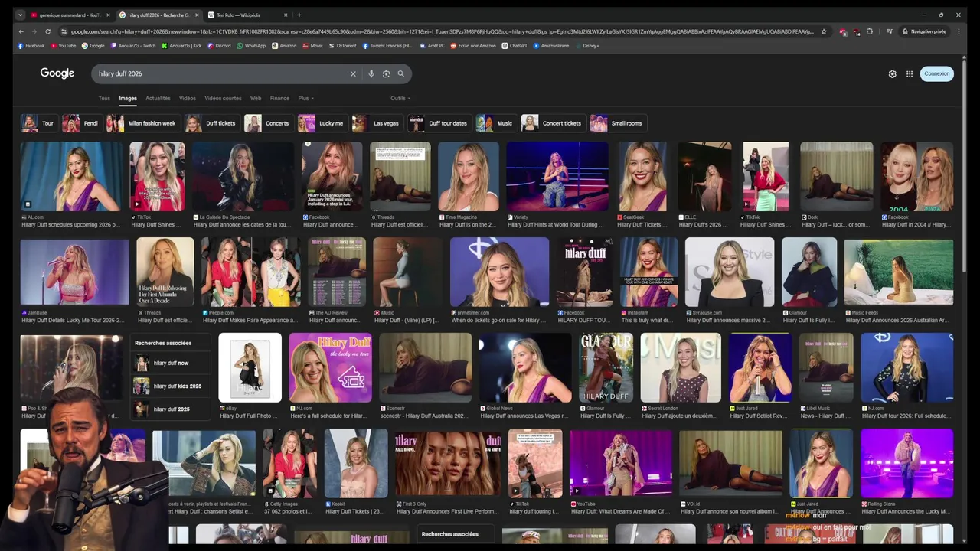Image resolution: width=980 pixels, height=551 pixels.
Task: Submit search with magnifying glass icon
Action: [400, 73]
